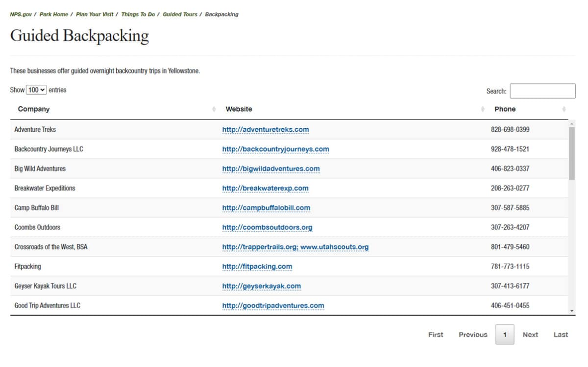
Task: Click the Last pagination button
Action: 561,335
